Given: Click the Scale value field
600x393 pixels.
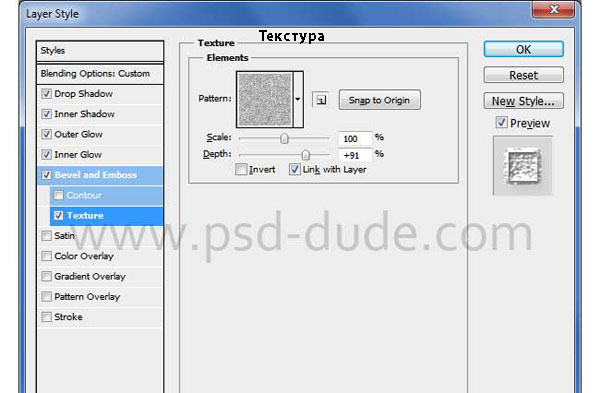Looking at the screenshot, I should pyautogui.click(x=355, y=138).
